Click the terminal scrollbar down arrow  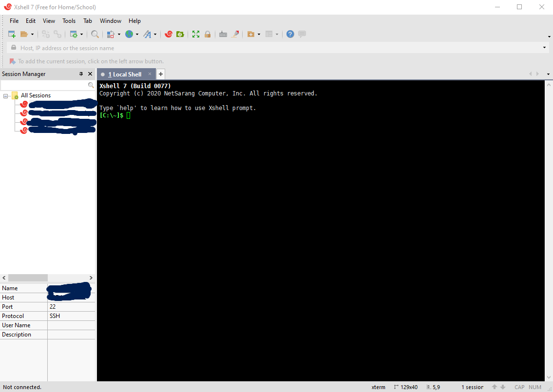point(549,377)
